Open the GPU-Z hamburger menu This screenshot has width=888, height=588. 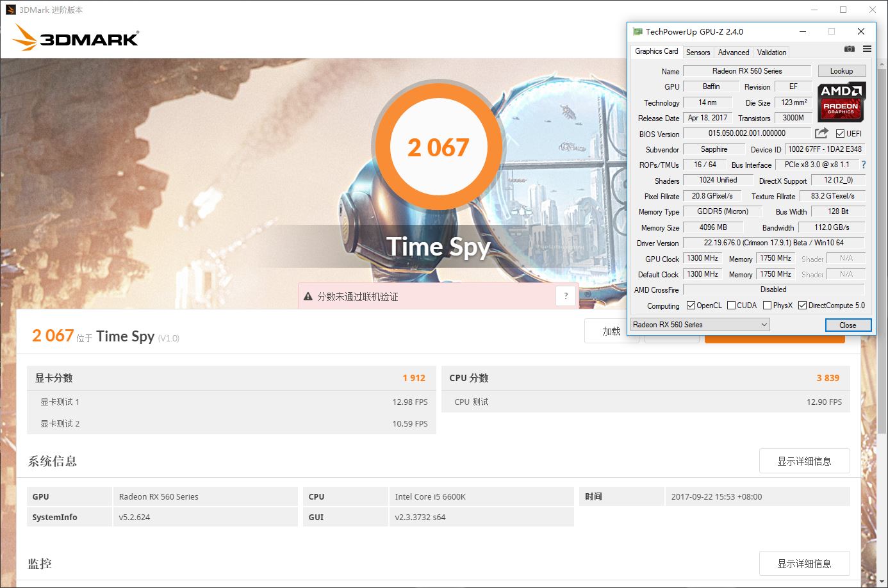click(x=867, y=49)
